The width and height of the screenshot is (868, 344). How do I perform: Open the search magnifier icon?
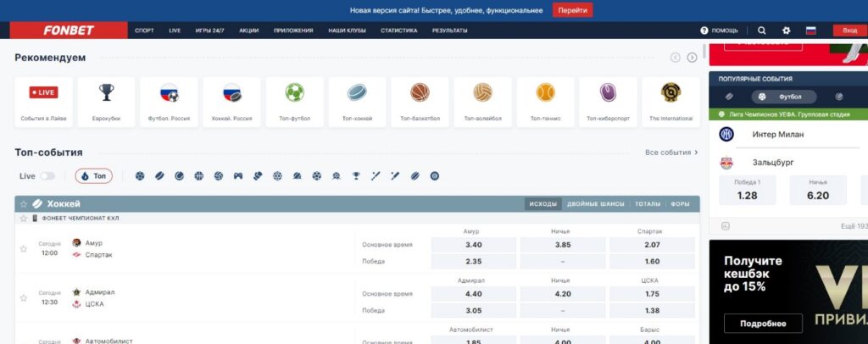point(762,31)
